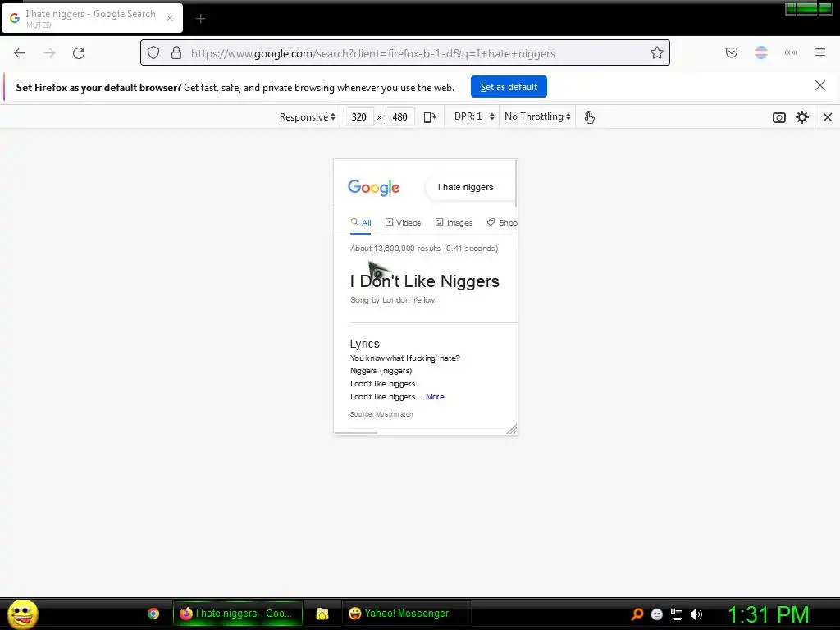Click the "Song by London Yellow" subtitle

[x=393, y=300]
